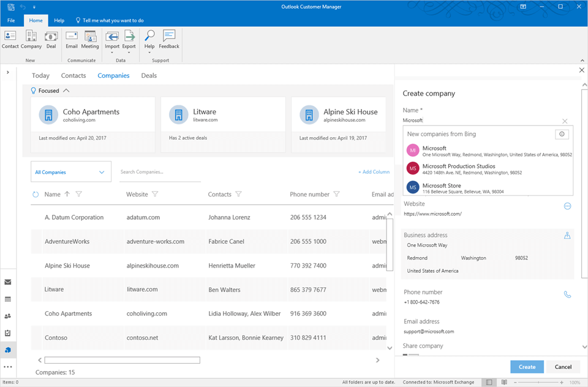Click the New Contact ribbon icon
Viewport: 588px width, 387px height.
click(x=10, y=40)
